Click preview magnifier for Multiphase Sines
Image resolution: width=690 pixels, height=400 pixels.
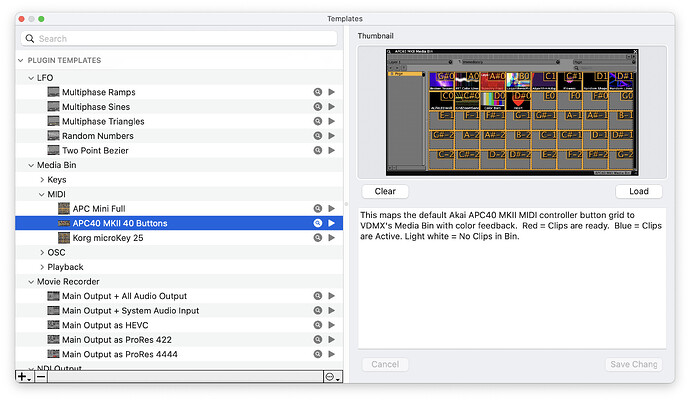point(318,106)
